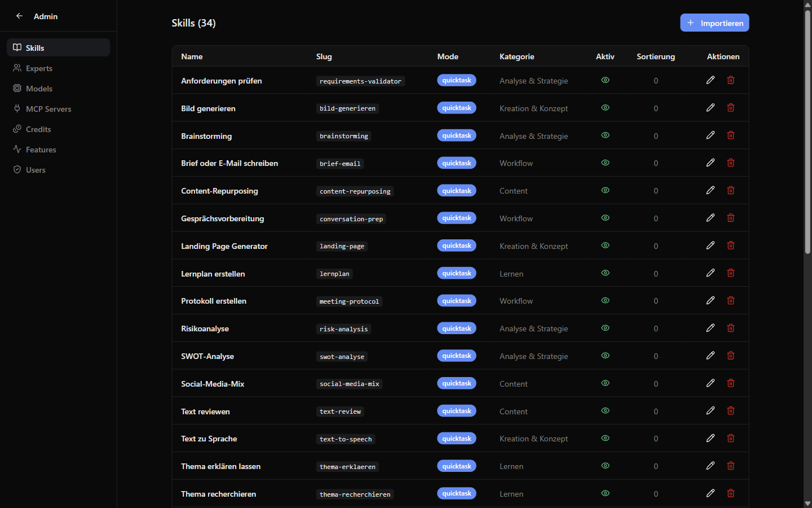This screenshot has width=812, height=508.
Task: Click the Kategorie column header
Action: pyautogui.click(x=517, y=56)
